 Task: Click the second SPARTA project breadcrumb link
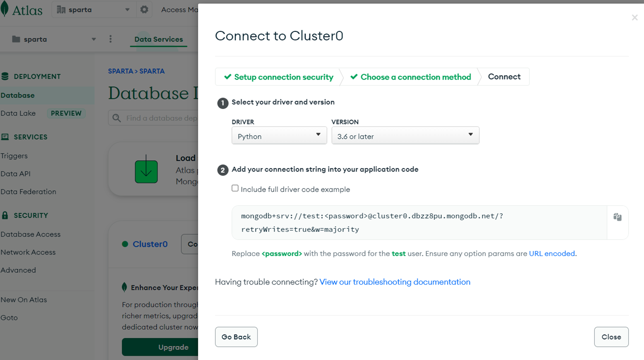point(152,71)
